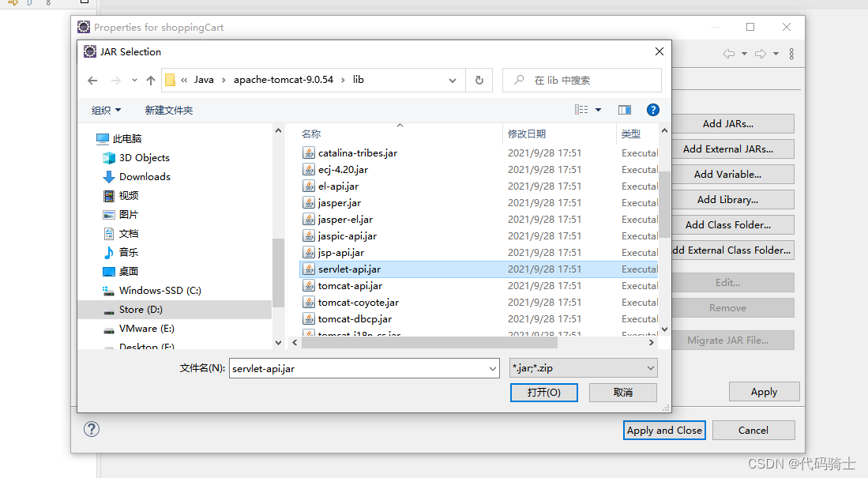Click the folder icon in the address bar
Screen dimensions: 868x478
tap(170, 79)
